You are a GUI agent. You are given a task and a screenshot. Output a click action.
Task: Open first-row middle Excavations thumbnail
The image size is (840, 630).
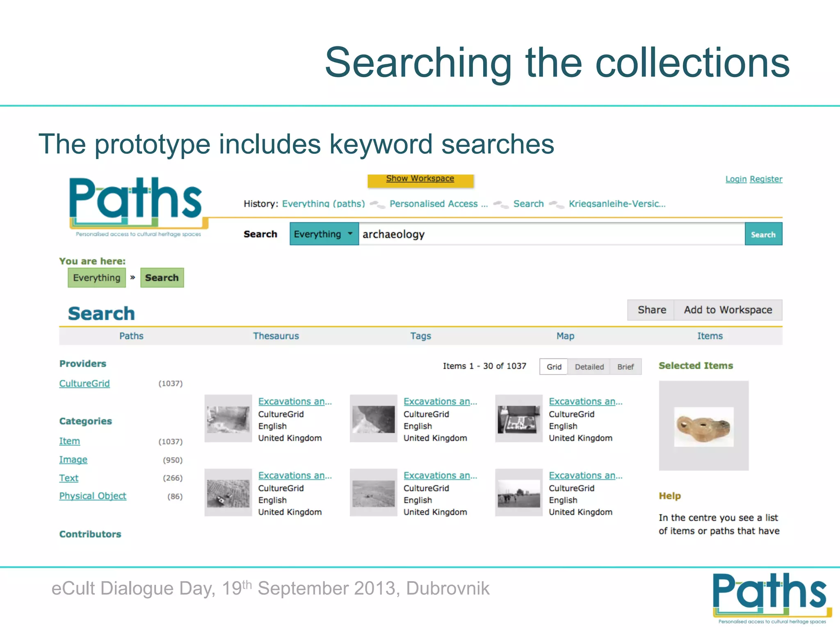tap(374, 419)
